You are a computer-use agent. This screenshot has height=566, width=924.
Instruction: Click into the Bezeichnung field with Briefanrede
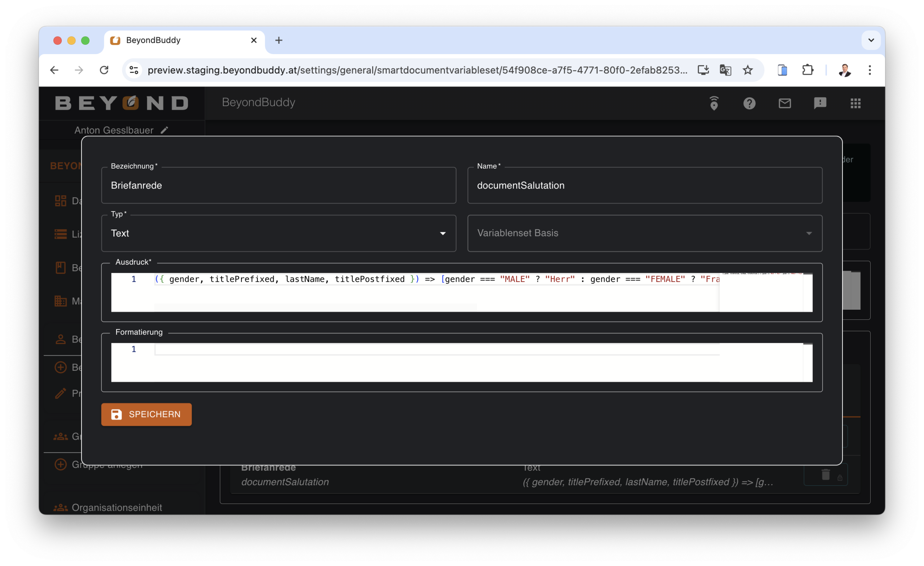tap(278, 185)
